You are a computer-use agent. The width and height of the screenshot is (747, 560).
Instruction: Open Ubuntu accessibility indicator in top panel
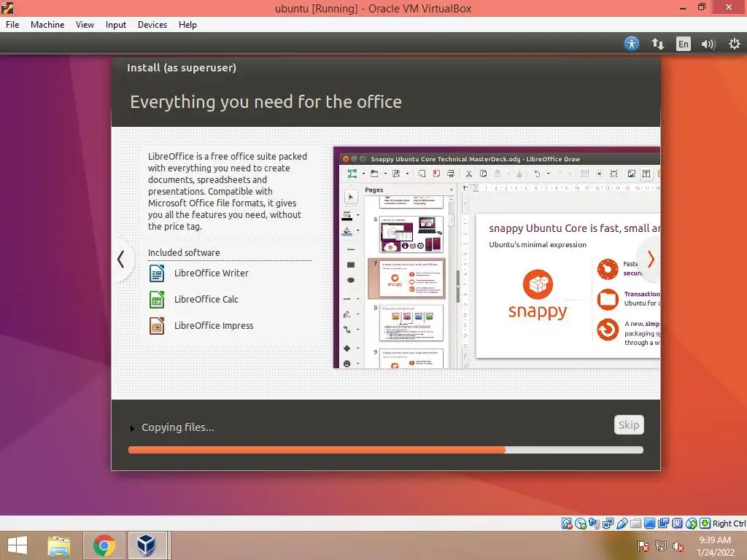point(632,44)
